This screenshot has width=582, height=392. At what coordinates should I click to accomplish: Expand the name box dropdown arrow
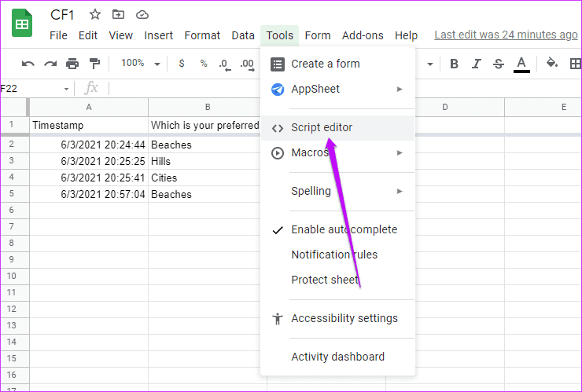[66, 89]
